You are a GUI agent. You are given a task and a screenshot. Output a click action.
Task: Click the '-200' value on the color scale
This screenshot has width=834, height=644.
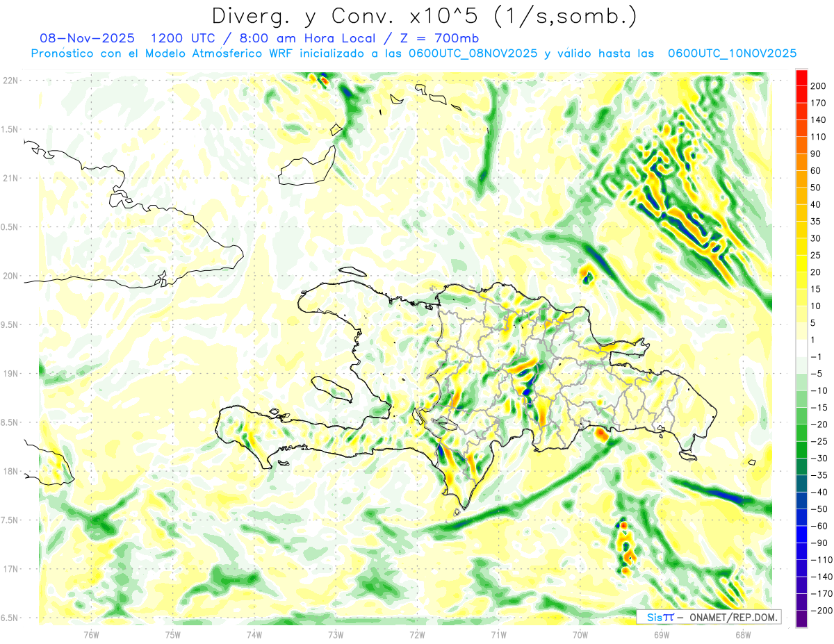[822, 611]
